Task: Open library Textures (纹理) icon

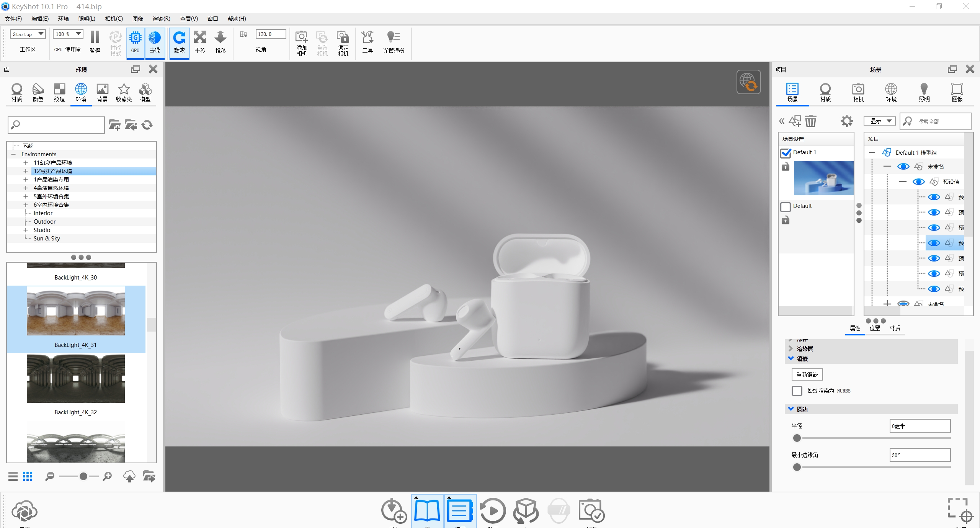Action: pos(59,89)
